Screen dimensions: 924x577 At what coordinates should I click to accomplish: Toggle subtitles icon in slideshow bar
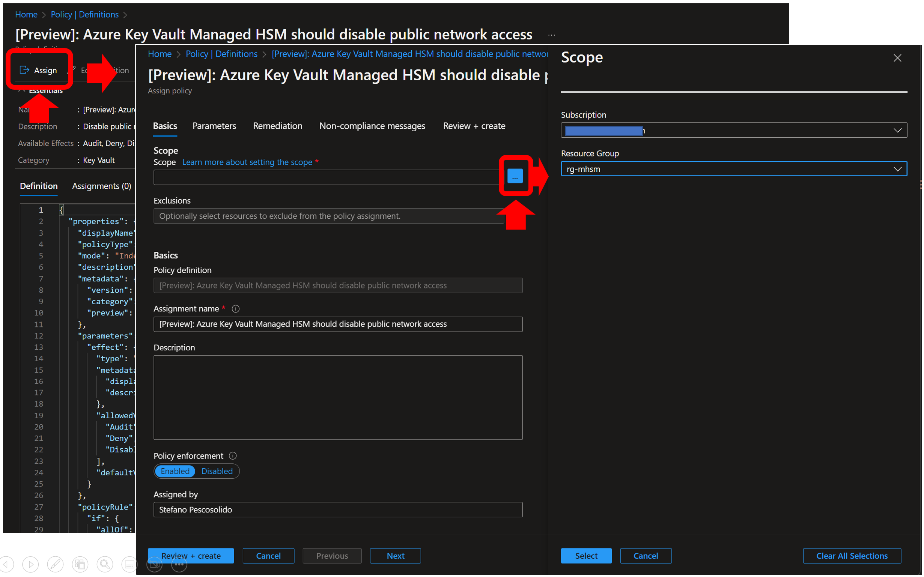(129, 565)
